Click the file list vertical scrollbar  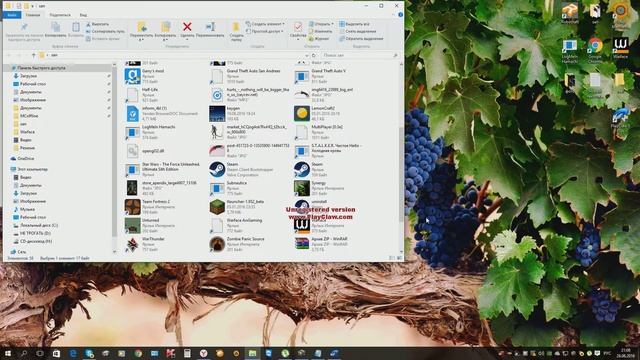[x=401, y=174]
